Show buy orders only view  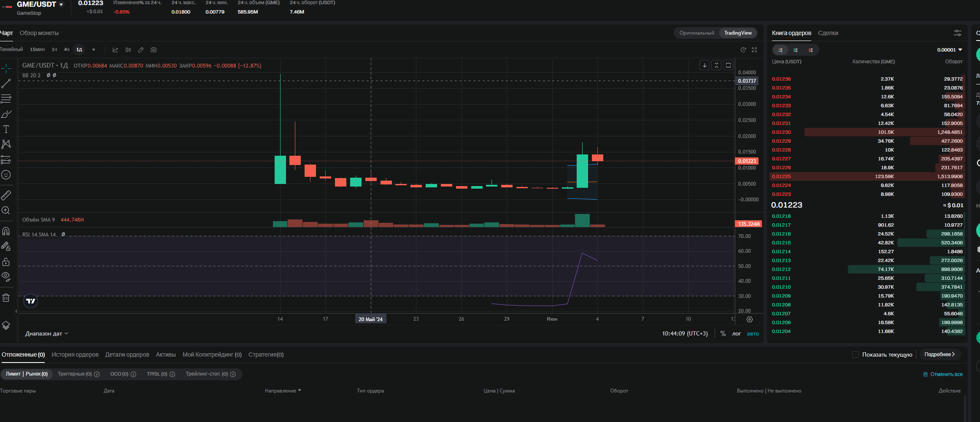tap(796, 50)
